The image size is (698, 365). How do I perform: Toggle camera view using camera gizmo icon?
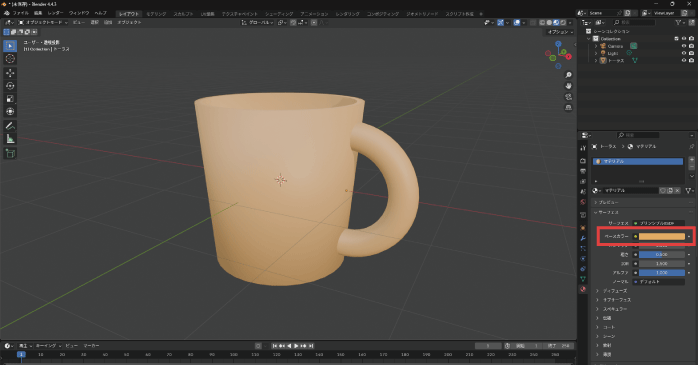(568, 97)
